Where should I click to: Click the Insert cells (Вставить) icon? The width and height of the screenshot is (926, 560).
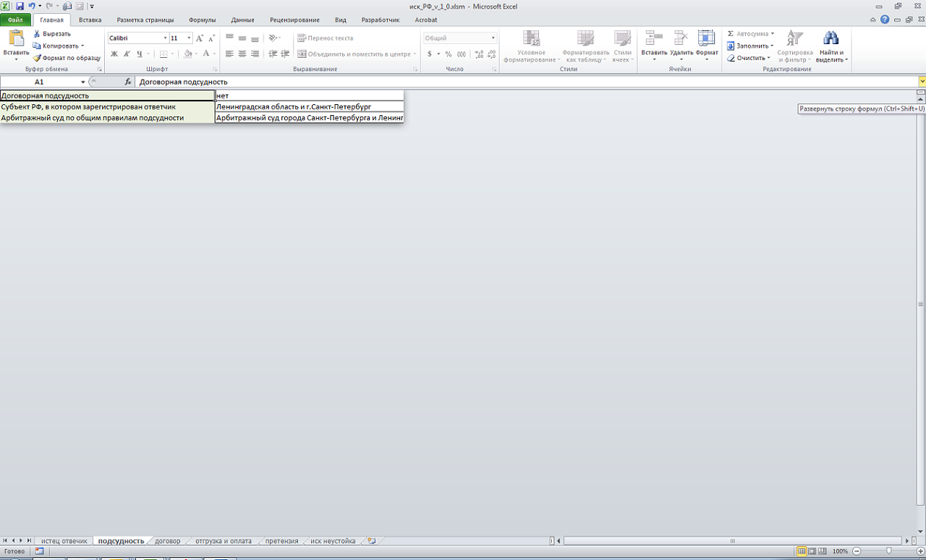tap(654, 43)
